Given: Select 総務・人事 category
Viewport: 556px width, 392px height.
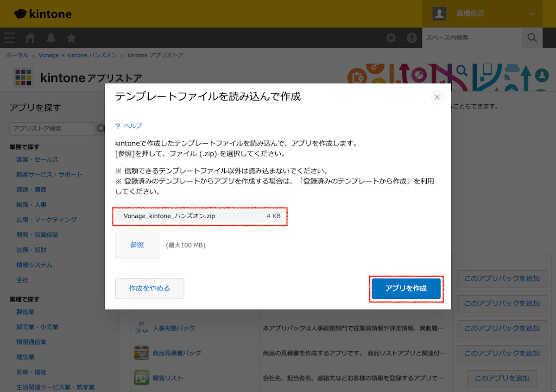Looking at the screenshot, I should click(32, 205).
